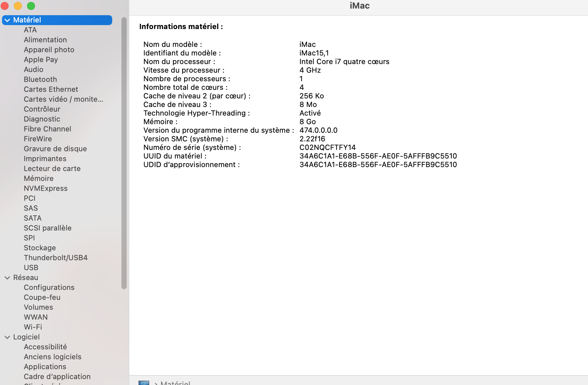
Task: Click the processor name Intel Core i7 value
Action: [x=344, y=62]
